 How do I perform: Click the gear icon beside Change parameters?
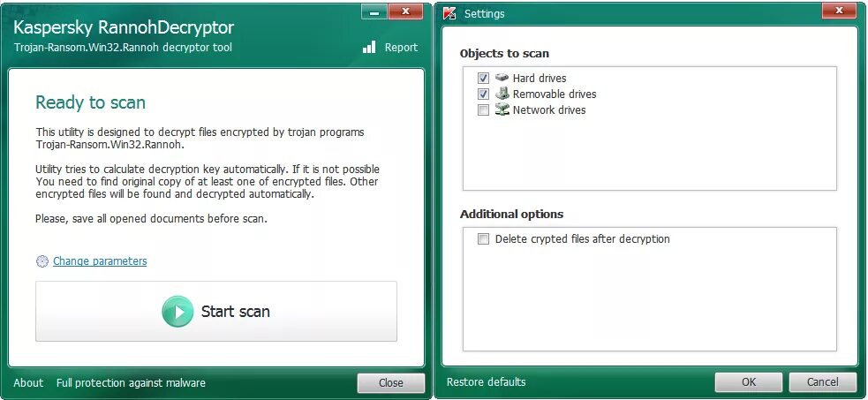tap(42, 261)
